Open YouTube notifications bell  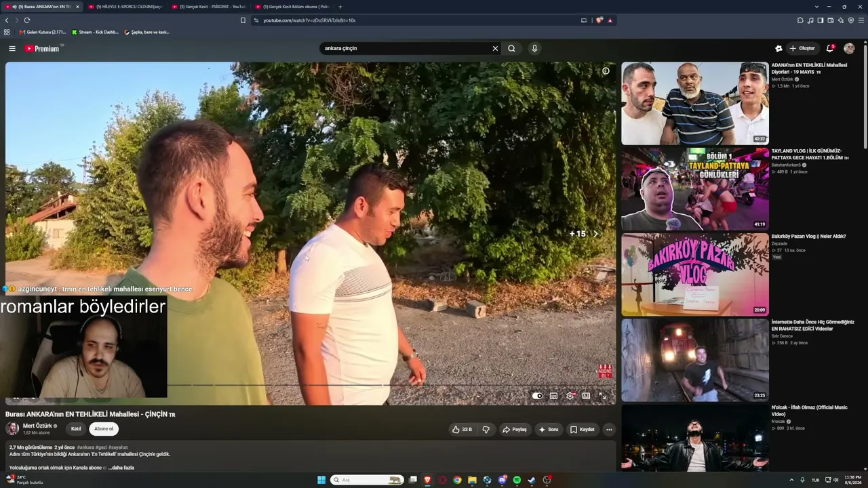tap(830, 48)
